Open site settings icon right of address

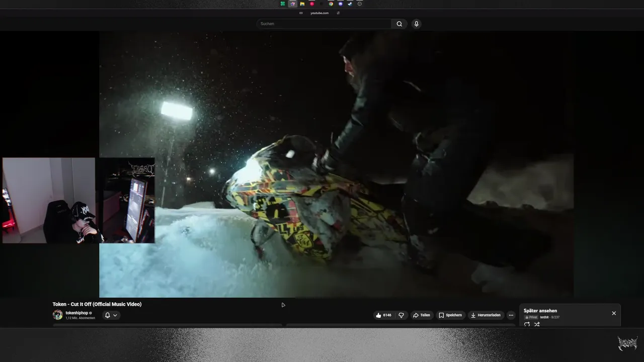[x=338, y=13]
